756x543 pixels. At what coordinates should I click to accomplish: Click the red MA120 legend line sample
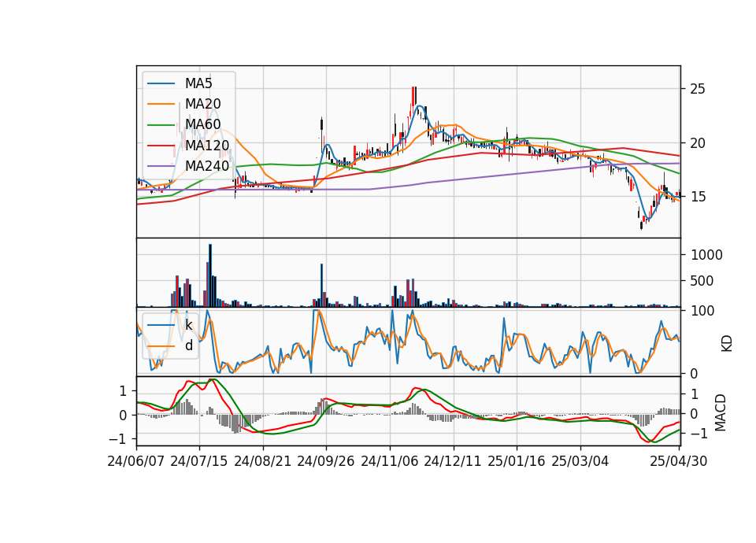(x=161, y=145)
